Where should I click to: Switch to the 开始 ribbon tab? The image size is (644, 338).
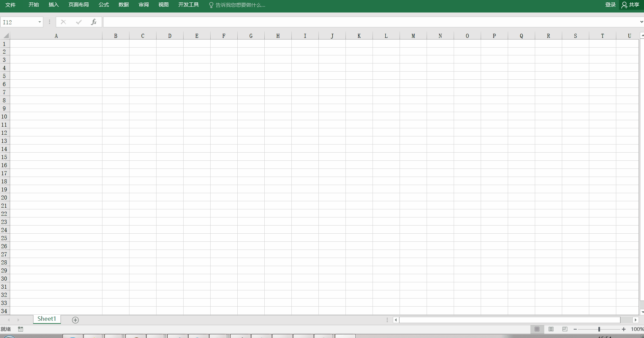pyautogui.click(x=34, y=5)
